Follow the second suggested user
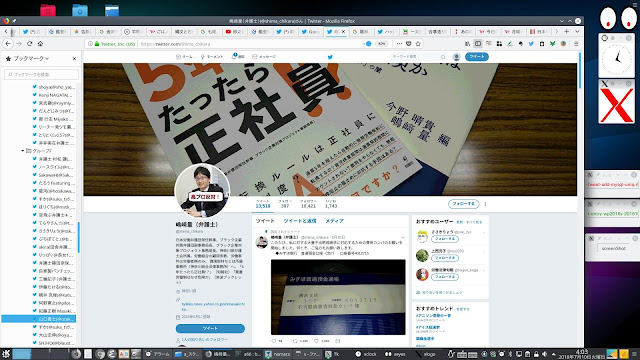Viewport: 640px width, 360px height. click(x=444, y=258)
